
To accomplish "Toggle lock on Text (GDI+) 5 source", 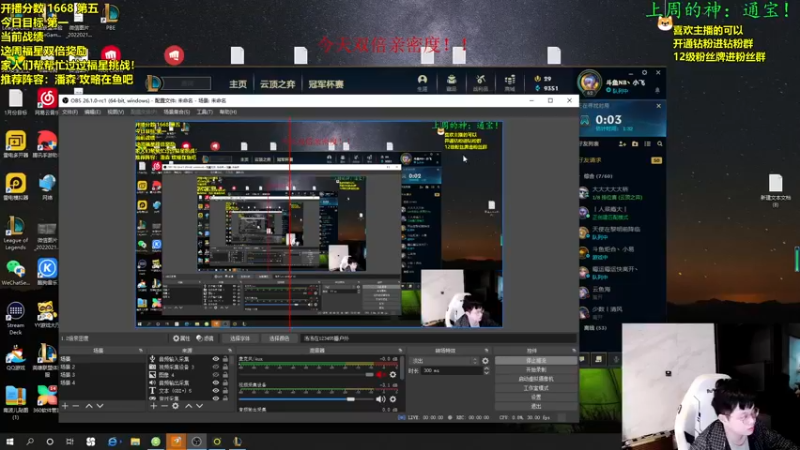I will 225,391.
